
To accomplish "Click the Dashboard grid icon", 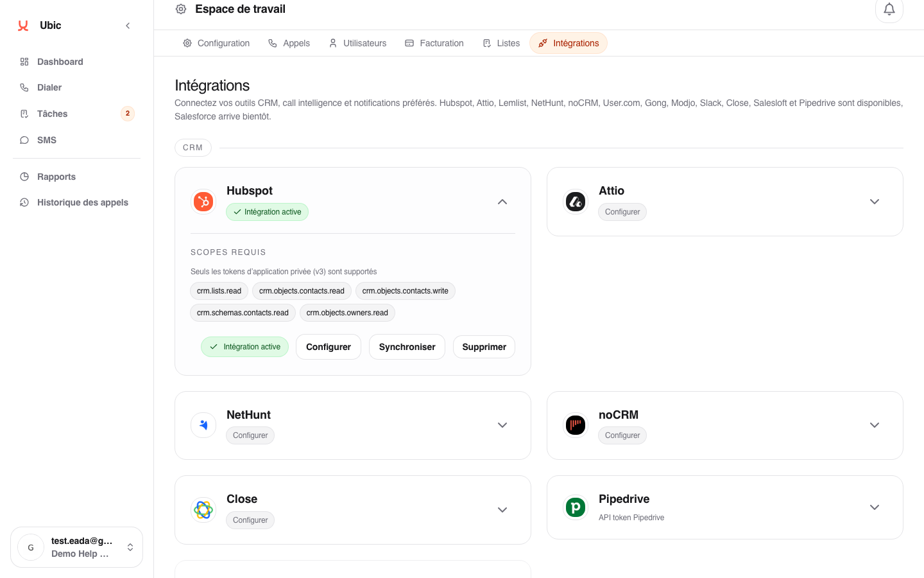I will tap(24, 62).
